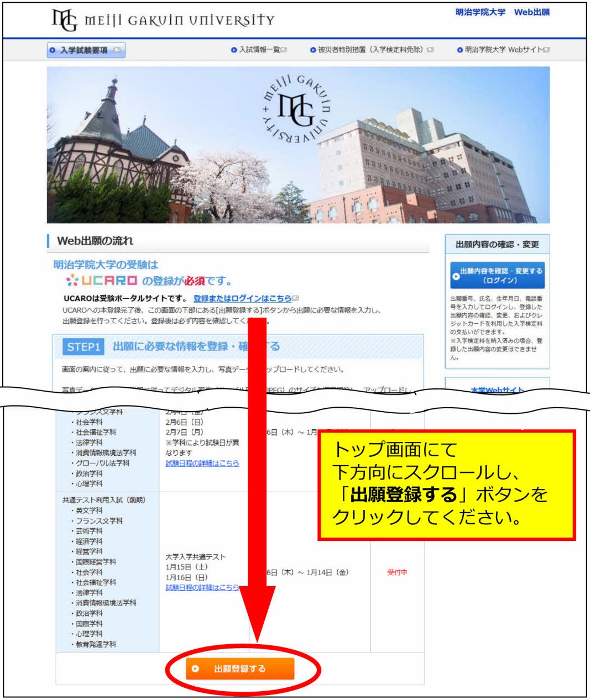
Task: Open 試験日程の詳細はこちら link below 2月7日（月）
Action: click(202, 463)
